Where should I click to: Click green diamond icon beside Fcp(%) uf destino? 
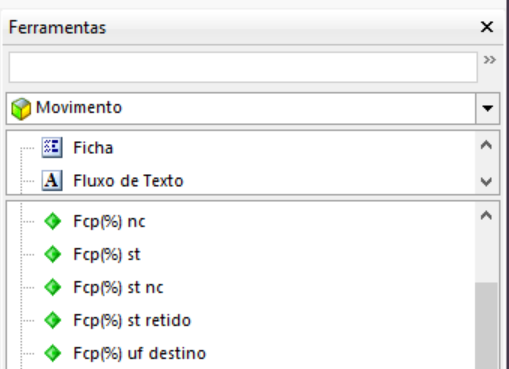(53, 353)
